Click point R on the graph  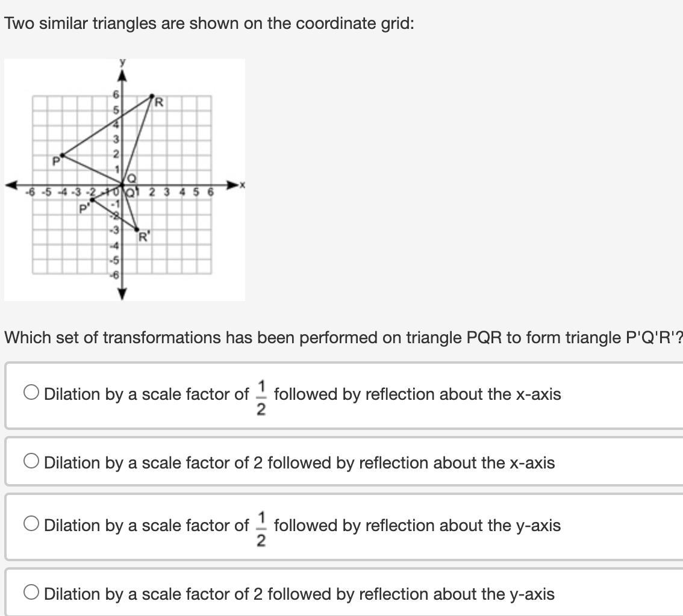tap(152, 96)
